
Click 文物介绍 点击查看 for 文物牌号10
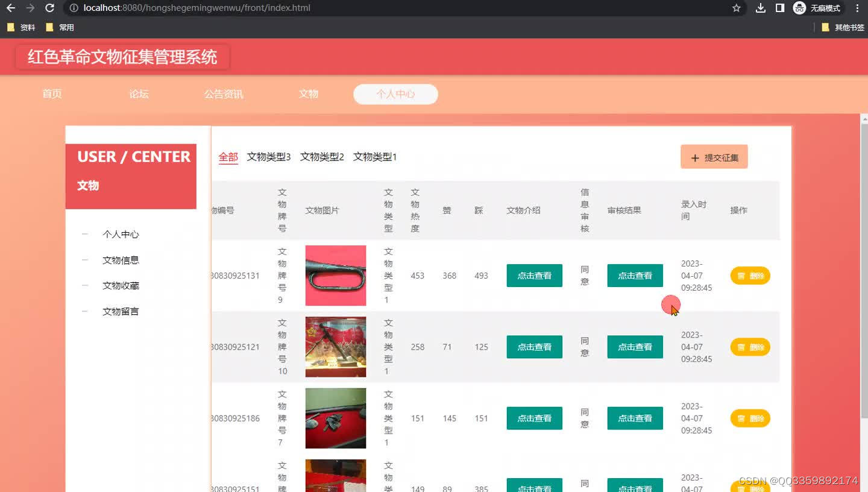pos(535,347)
